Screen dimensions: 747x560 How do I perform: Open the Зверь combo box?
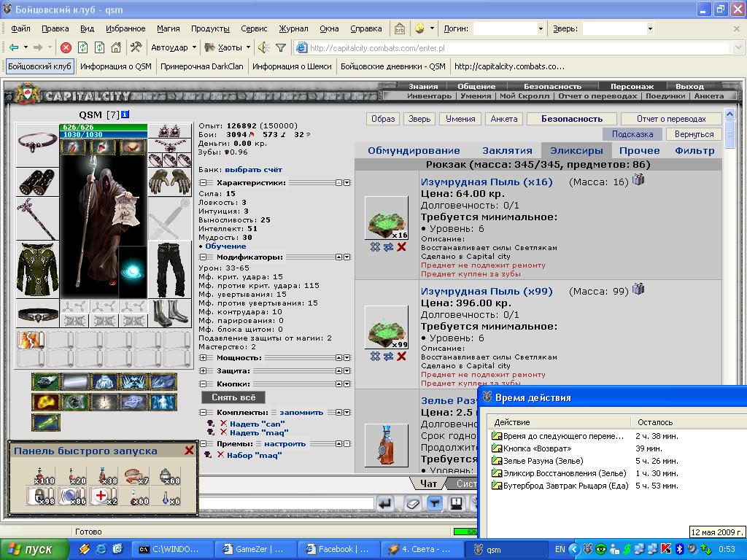(x=619, y=29)
